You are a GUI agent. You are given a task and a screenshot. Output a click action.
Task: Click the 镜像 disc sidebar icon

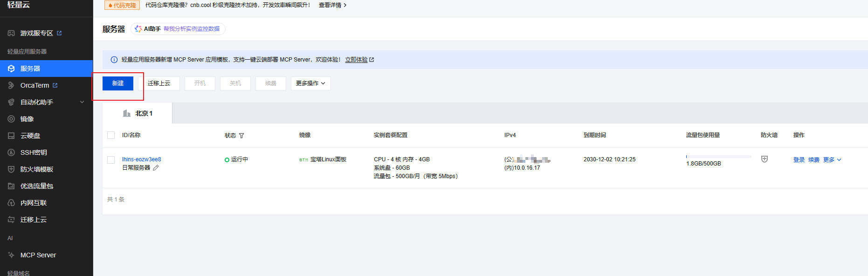click(11, 119)
